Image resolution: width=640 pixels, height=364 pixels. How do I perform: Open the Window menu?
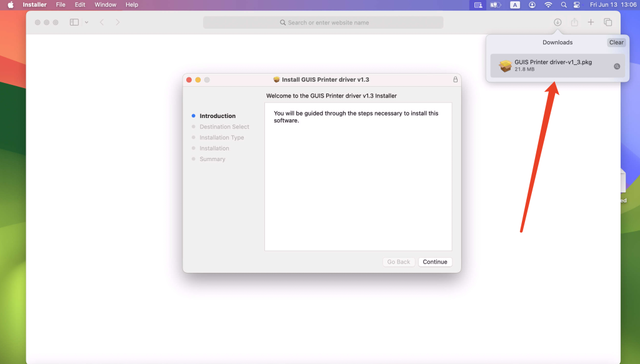pyautogui.click(x=105, y=5)
